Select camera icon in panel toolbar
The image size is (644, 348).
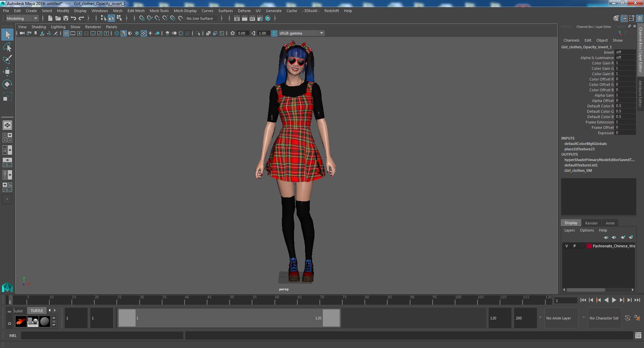[22, 33]
